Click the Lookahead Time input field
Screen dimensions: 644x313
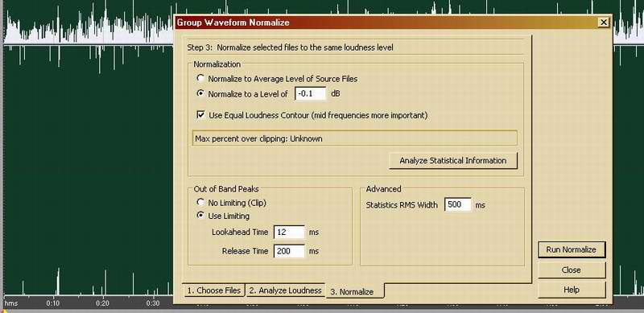[289, 232]
